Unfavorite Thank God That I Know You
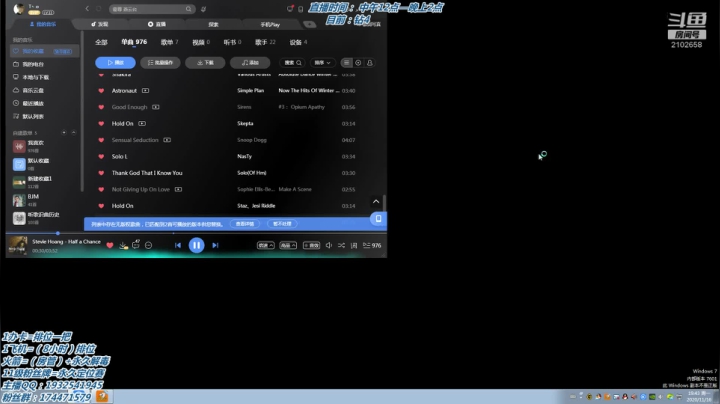Screen dimensions: 720x404 pyautogui.click(x=101, y=173)
